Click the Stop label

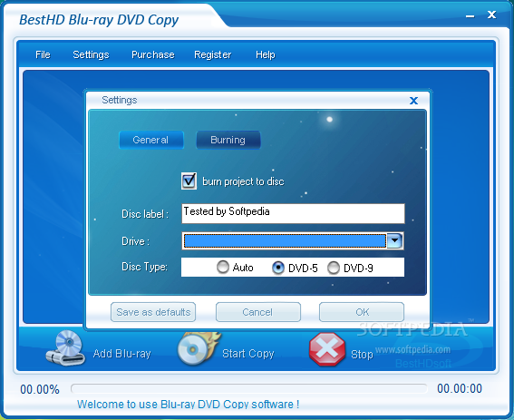pos(362,355)
